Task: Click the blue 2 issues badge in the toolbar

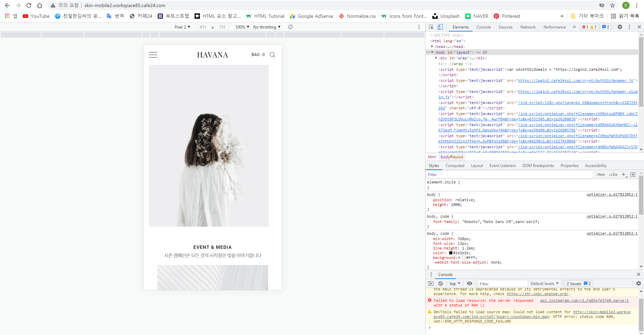Action: coord(605,27)
